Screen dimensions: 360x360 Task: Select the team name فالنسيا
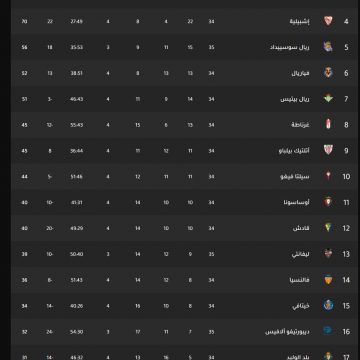(x=299, y=280)
